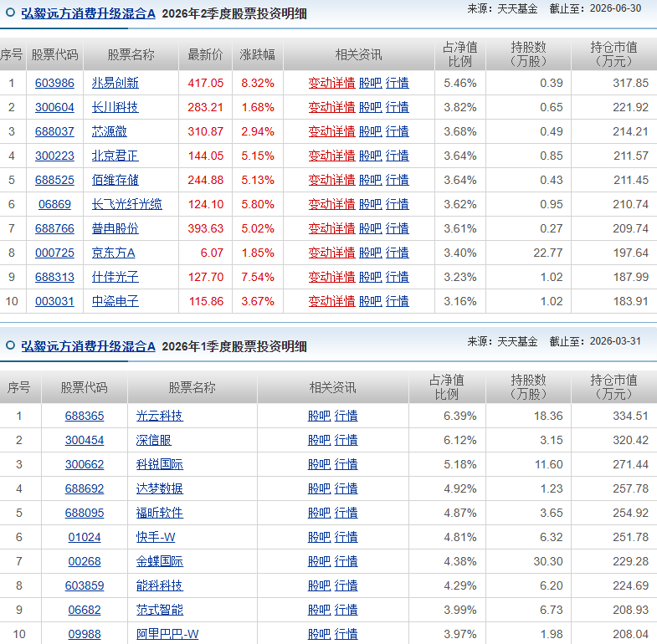View 变动详情 for 长川科技 row

[x=331, y=107]
